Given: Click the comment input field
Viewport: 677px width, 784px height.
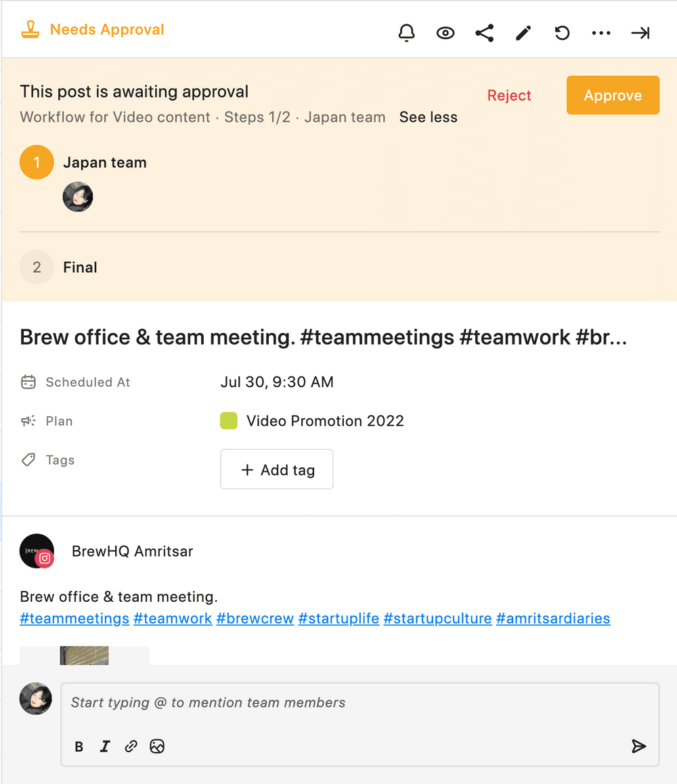Looking at the screenshot, I should 359,703.
